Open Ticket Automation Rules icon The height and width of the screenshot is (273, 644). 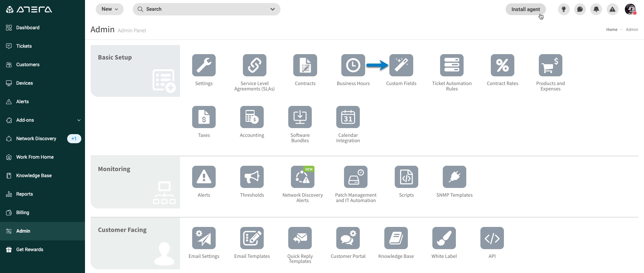(452, 65)
